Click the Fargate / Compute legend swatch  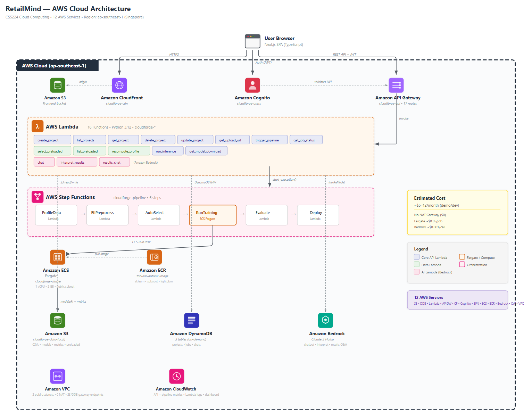pyautogui.click(x=462, y=257)
